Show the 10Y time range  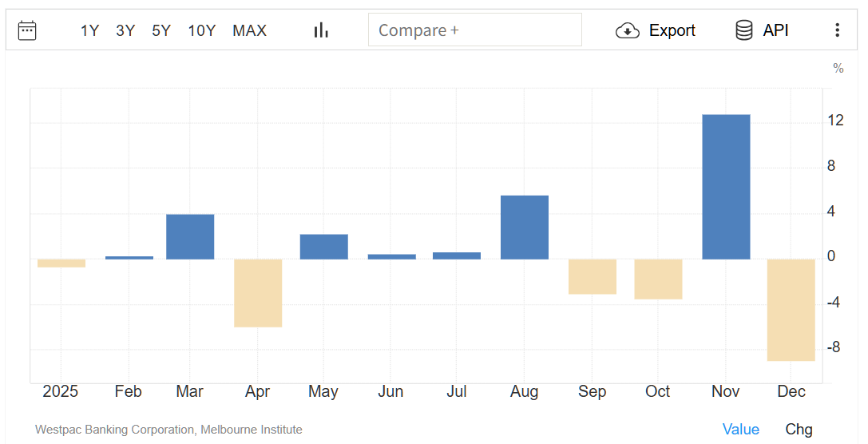point(201,30)
